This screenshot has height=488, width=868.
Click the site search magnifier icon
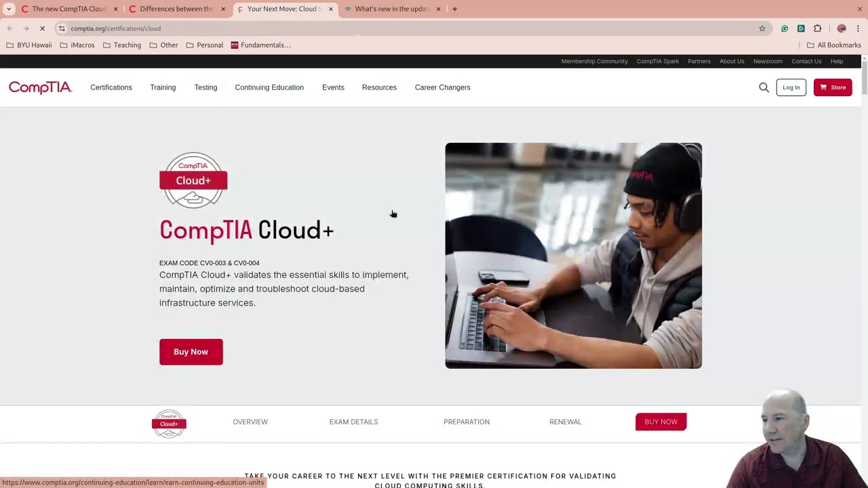tap(764, 87)
